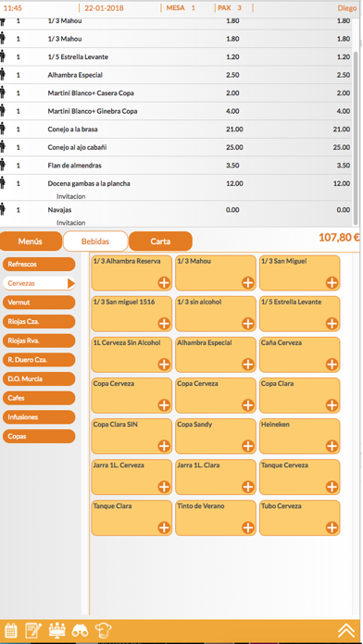Click Invitacion note under Navajas
The image size is (363, 644).
click(71, 223)
